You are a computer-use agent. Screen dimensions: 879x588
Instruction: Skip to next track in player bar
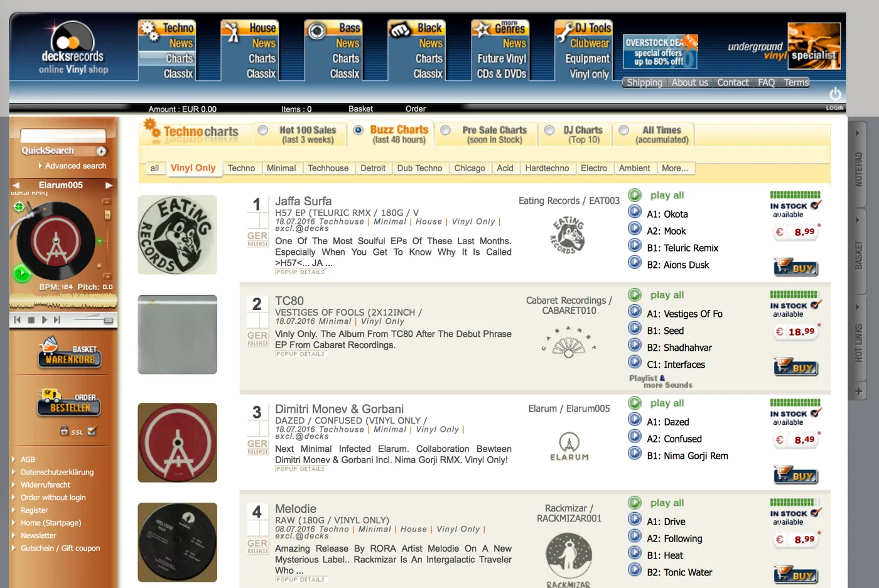point(57,320)
